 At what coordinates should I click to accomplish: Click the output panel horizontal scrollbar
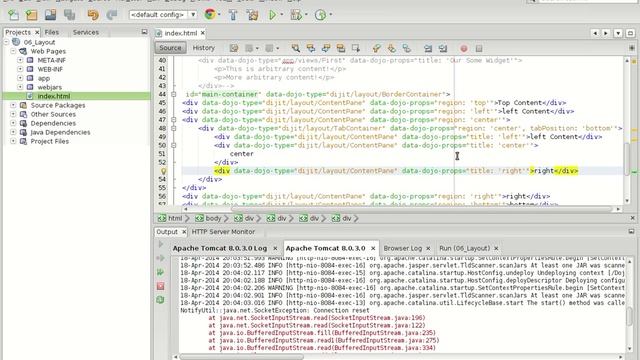[242, 357]
